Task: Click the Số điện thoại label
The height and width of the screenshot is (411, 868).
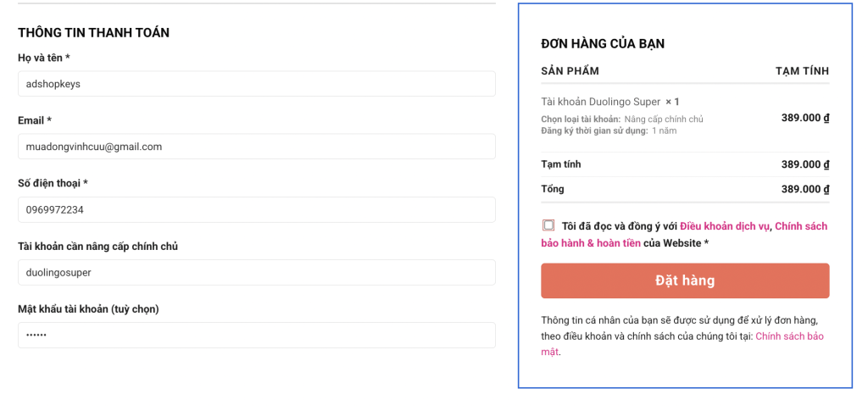Action: (53, 183)
